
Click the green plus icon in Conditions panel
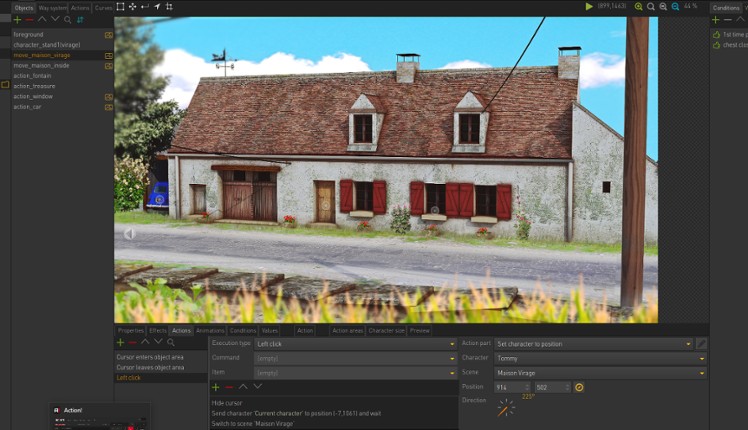(716, 19)
